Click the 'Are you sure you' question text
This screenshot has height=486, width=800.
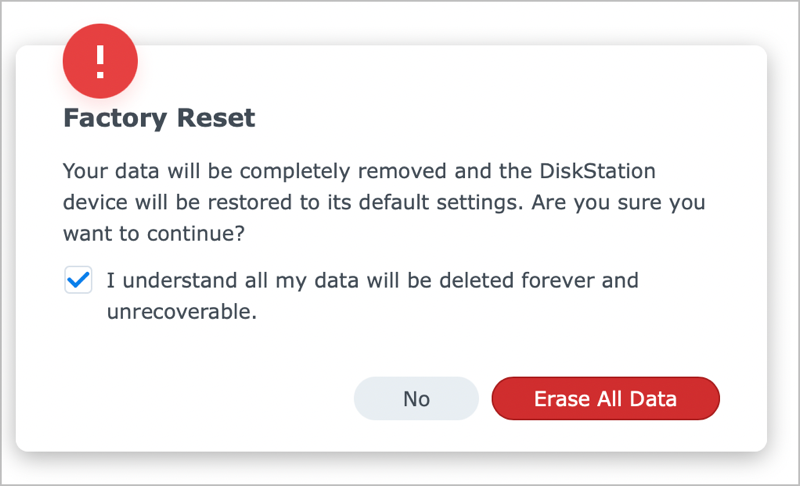pyautogui.click(x=619, y=202)
